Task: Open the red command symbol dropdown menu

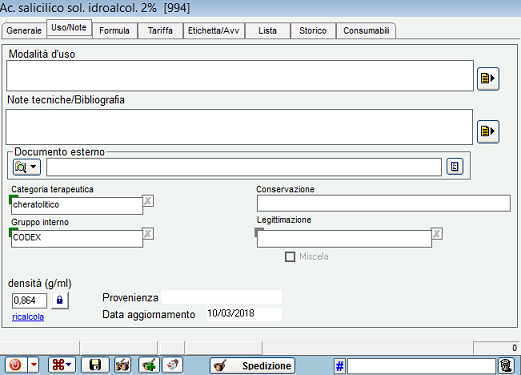Action: [62, 365]
